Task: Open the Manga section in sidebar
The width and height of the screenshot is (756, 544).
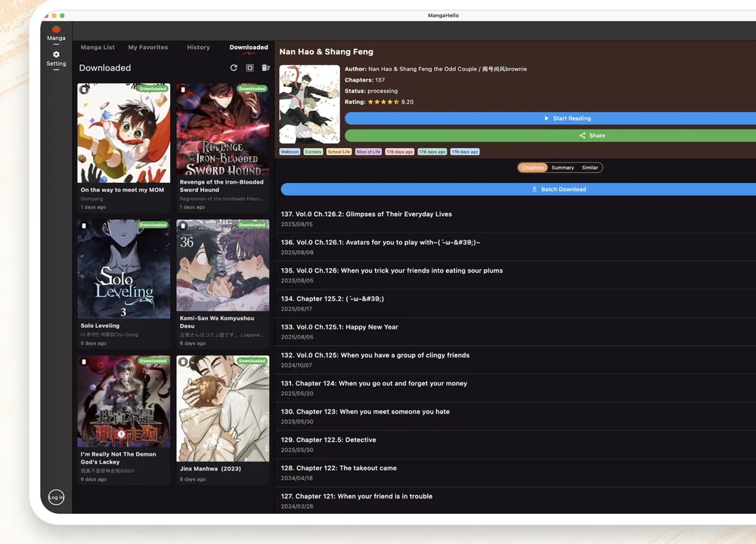Action: coord(56,33)
